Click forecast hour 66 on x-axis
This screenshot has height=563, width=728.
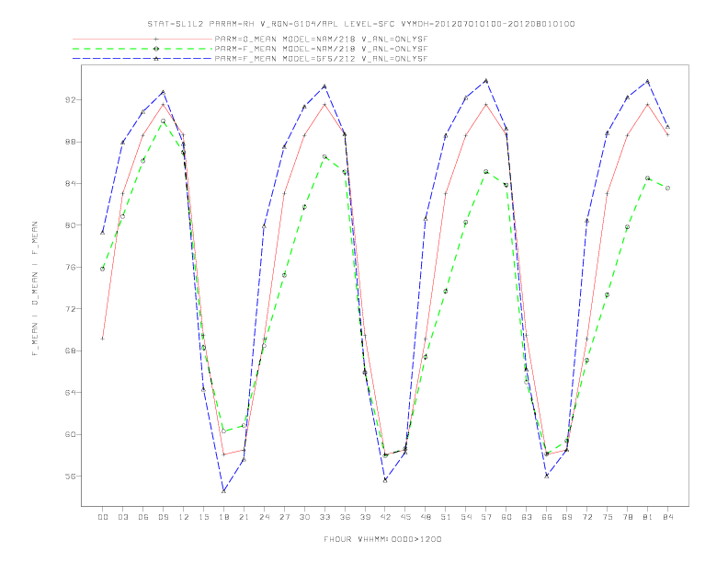[x=547, y=517]
